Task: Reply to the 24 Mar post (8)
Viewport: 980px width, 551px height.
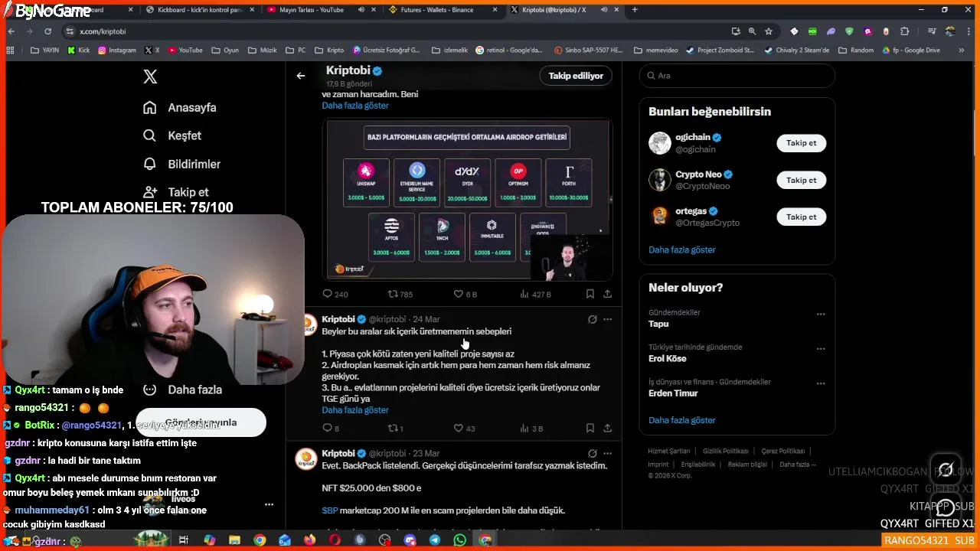Action: coord(331,429)
